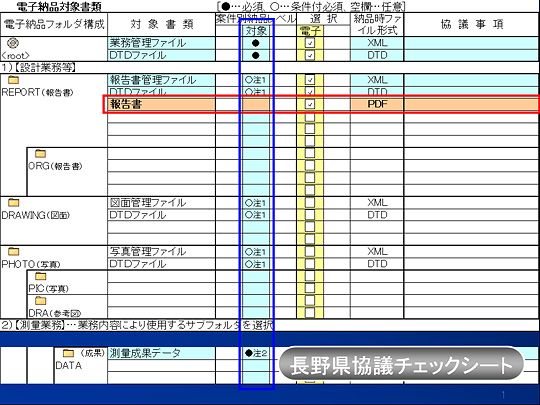Select the 業務管理ファイル cell

(162, 43)
